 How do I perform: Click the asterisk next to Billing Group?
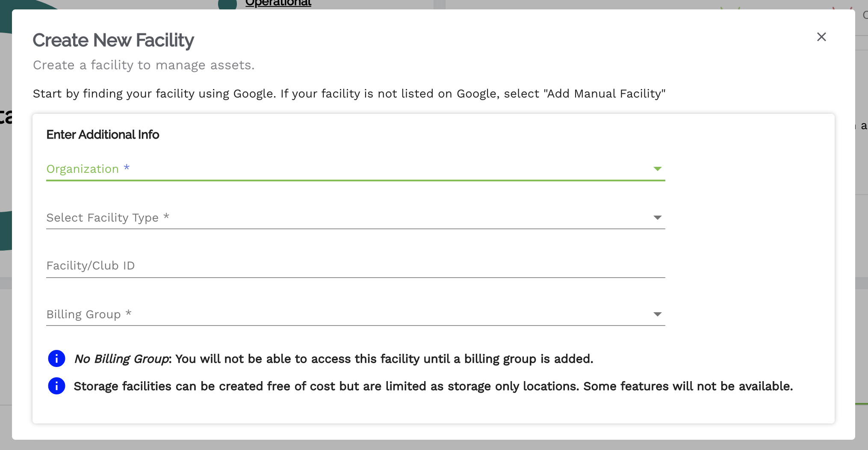pyautogui.click(x=128, y=313)
